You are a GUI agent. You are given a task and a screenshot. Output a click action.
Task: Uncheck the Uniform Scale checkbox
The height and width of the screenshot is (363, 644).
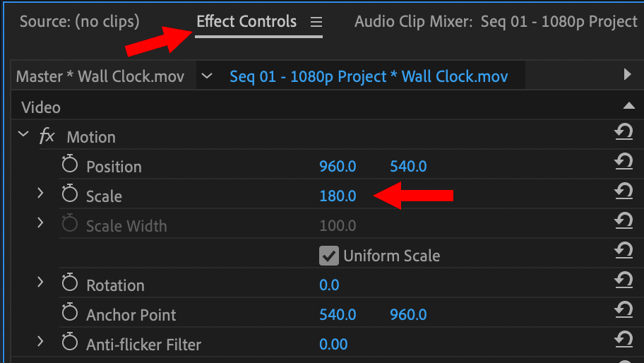point(329,256)
